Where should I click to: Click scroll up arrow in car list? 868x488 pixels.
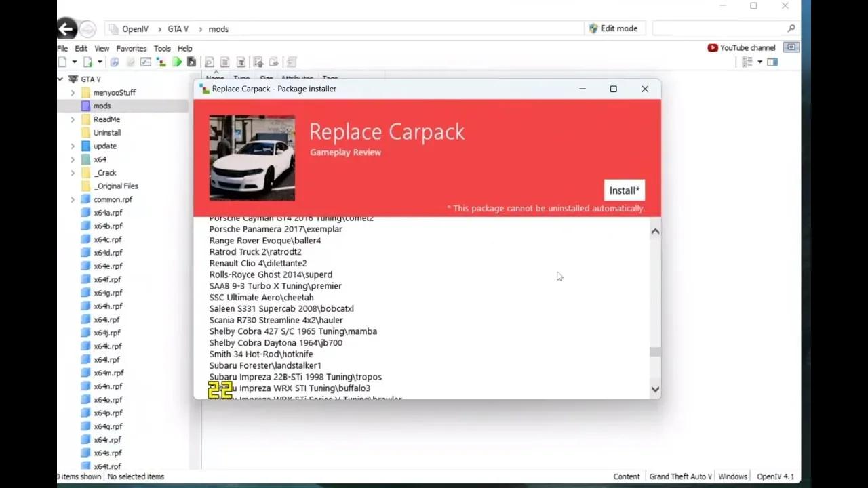[x=655, y=231]
